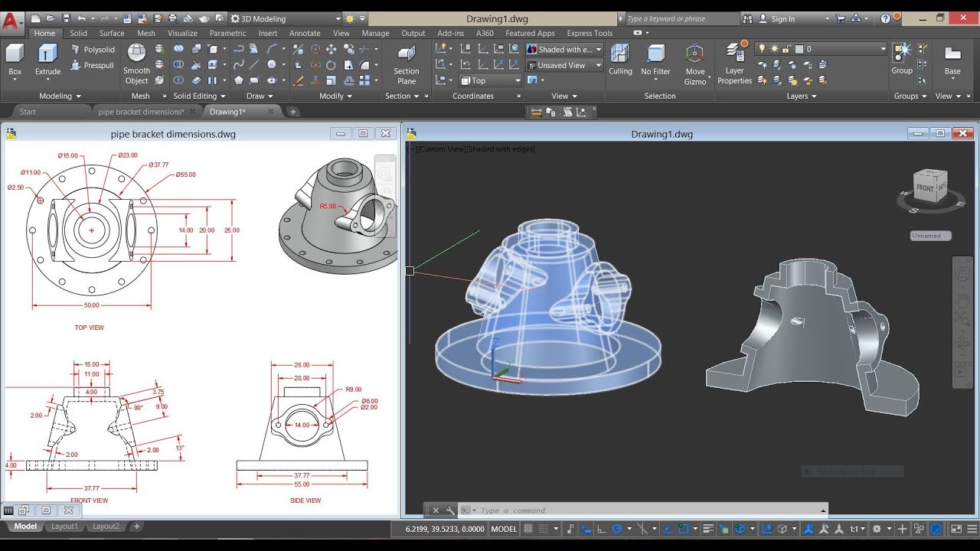
Task: Activate the Presspull tool
Action: 93,65
